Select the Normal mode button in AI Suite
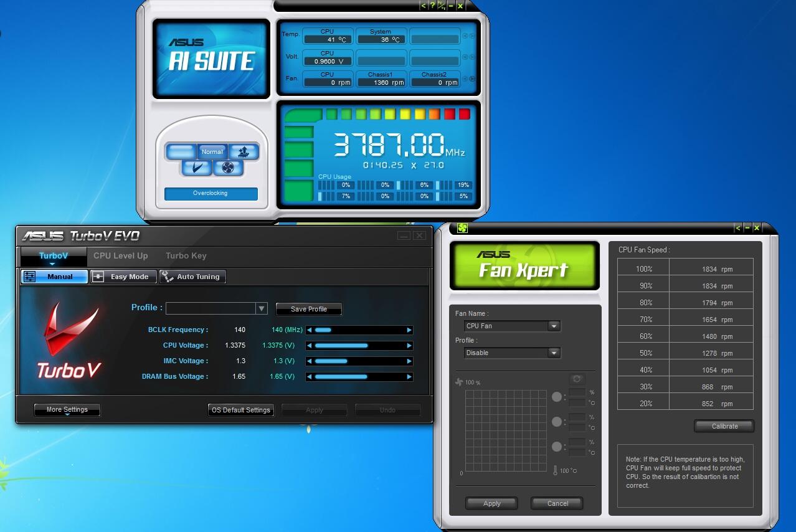The height and width of the screenshot is (532, 796). 212,151
